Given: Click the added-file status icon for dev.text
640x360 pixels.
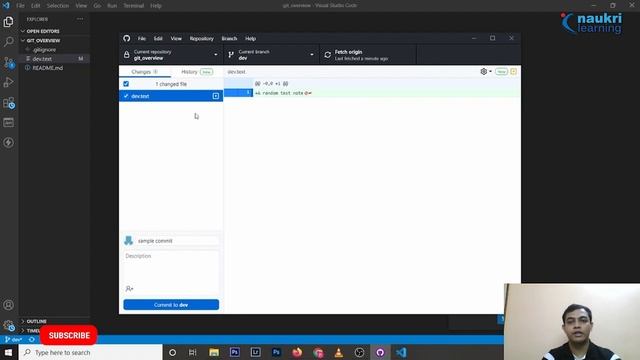Looking at the screenshot, I should pyautogui.click(x=216, y=96).
